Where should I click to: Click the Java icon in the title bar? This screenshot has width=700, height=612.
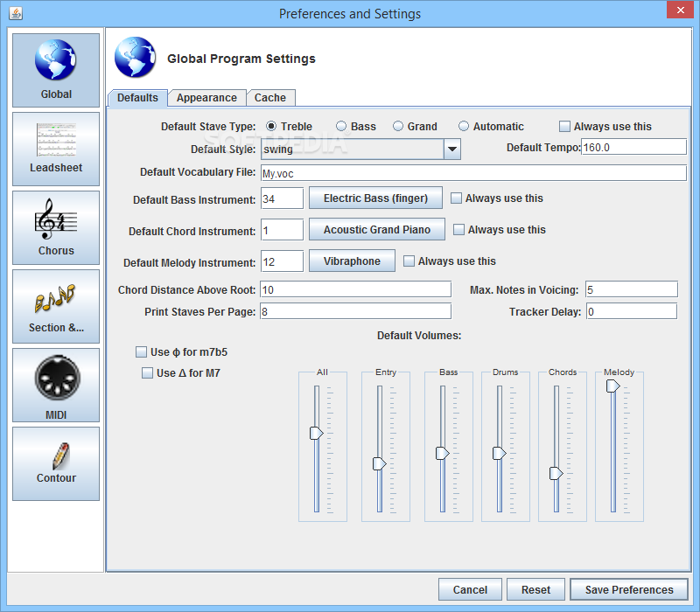click(x=14, y=13)
